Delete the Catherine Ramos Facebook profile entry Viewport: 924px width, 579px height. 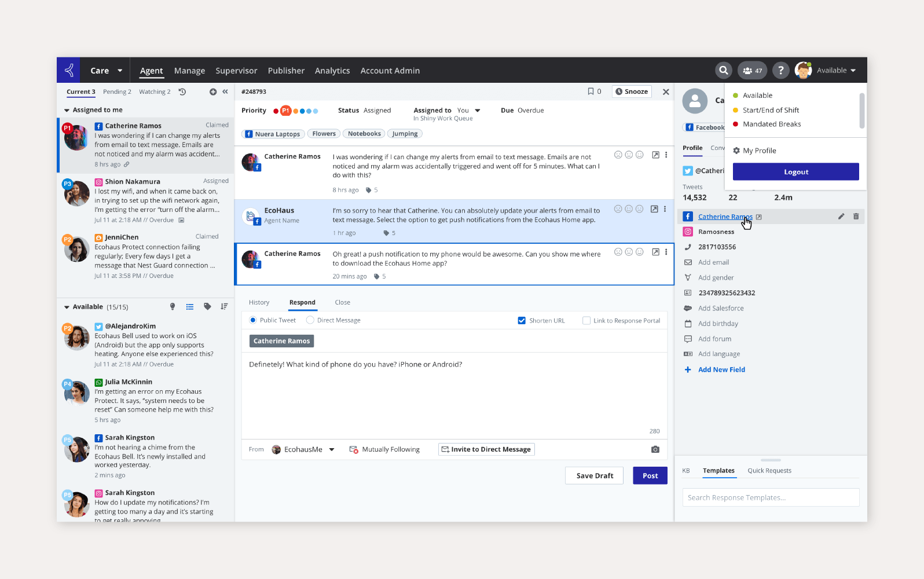[x=856, y=217]
